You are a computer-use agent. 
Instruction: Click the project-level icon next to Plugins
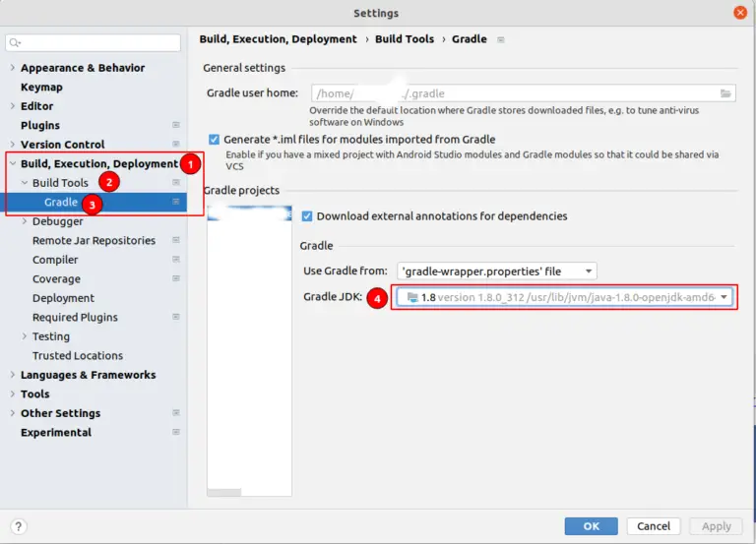(176, 125)
